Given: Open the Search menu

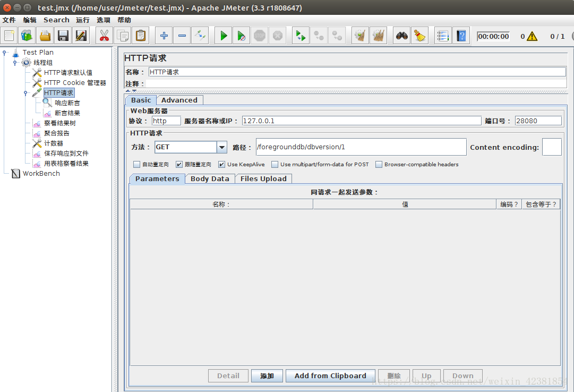Looking at the screenshot, I should tap(56, 20).
